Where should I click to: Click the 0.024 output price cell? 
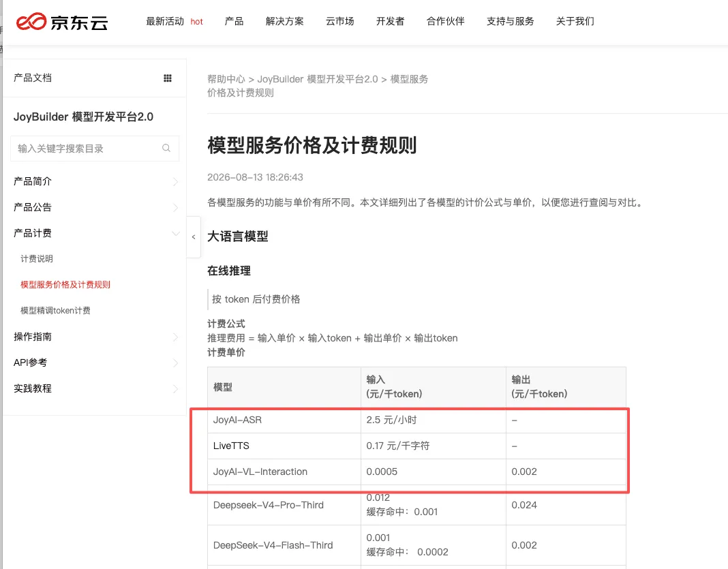[x=566, y=505]
